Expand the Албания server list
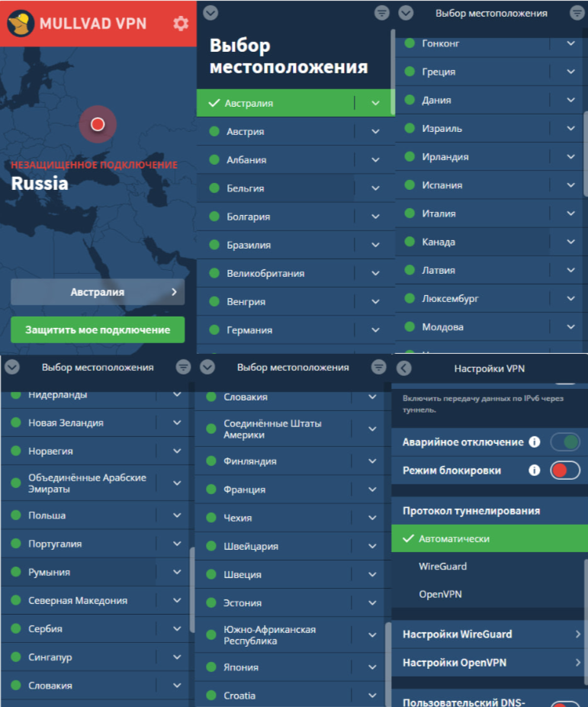588x707 pixels. [375, 159]
